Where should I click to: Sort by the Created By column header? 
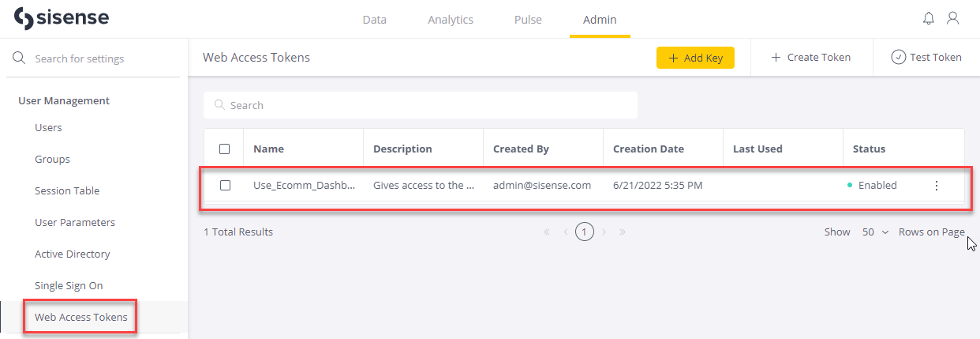pyautogui.click(x=521, y=149)
